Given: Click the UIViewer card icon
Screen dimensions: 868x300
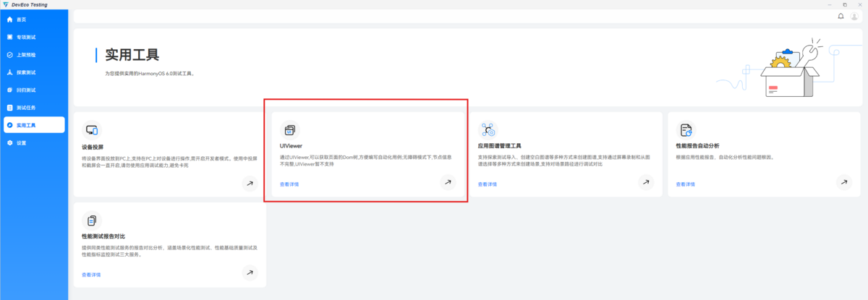Looking at the screenshot, I should click(x=289, y=130).
